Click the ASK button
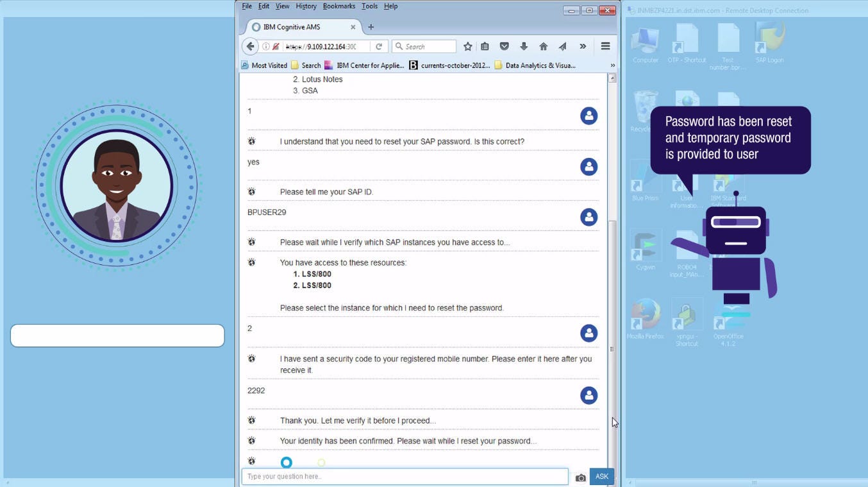Viewport: 868px width, 487px height. click(601, 476)
